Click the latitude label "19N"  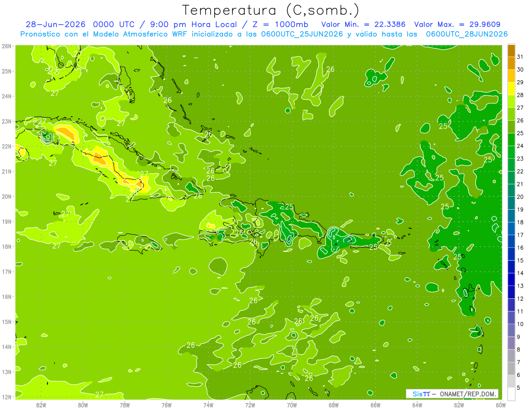tap(7, 221)
